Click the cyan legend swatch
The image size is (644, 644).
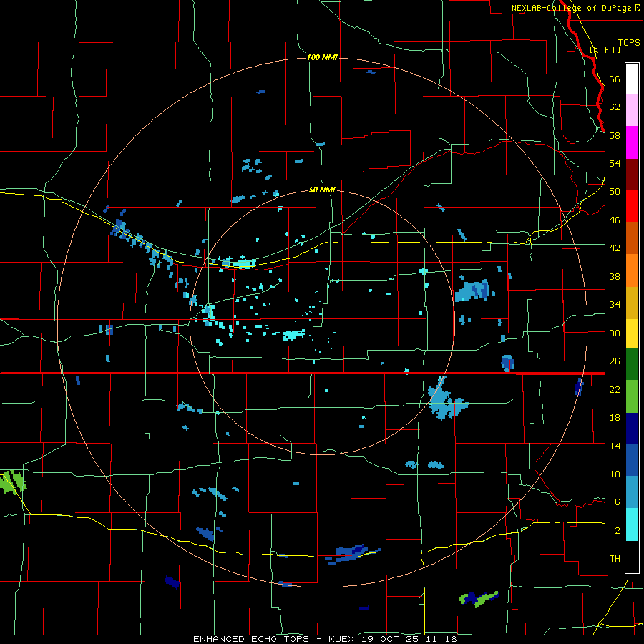pos(632,525)
